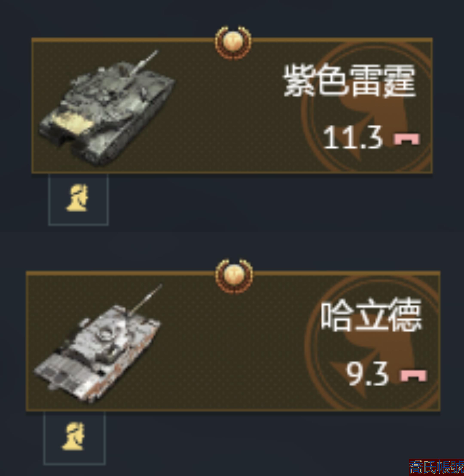The width and height of the screenshot is (464, 476).
Task: Click the gold laurel medal above 哈立德
Action: (234, 276)
